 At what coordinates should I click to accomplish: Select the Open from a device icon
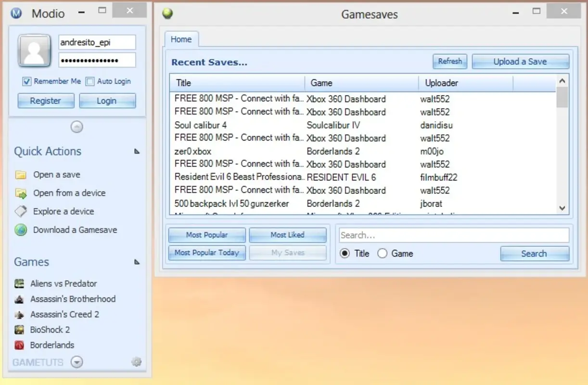[21, 193]
